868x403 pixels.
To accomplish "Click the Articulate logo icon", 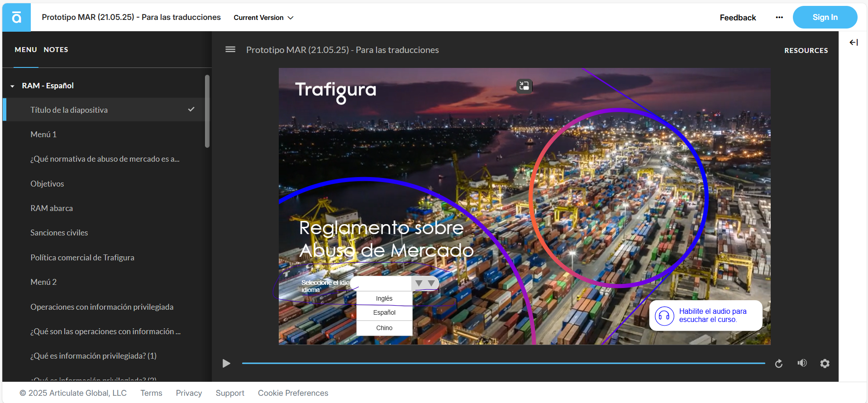I will pyautogui.click(x=17, y=17).
